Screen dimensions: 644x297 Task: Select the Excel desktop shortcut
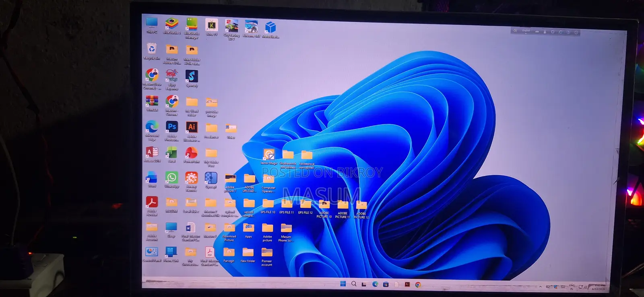click(x=172, y=155)
